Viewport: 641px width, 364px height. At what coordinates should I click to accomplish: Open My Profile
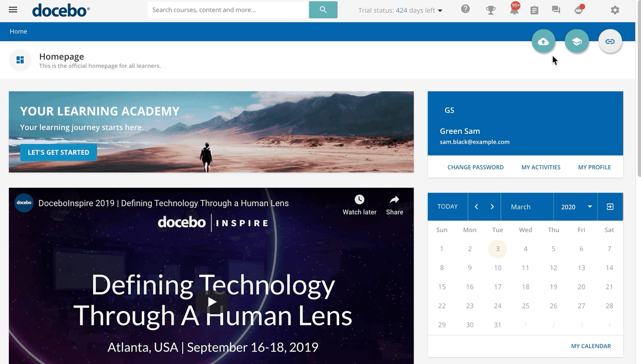594,167
